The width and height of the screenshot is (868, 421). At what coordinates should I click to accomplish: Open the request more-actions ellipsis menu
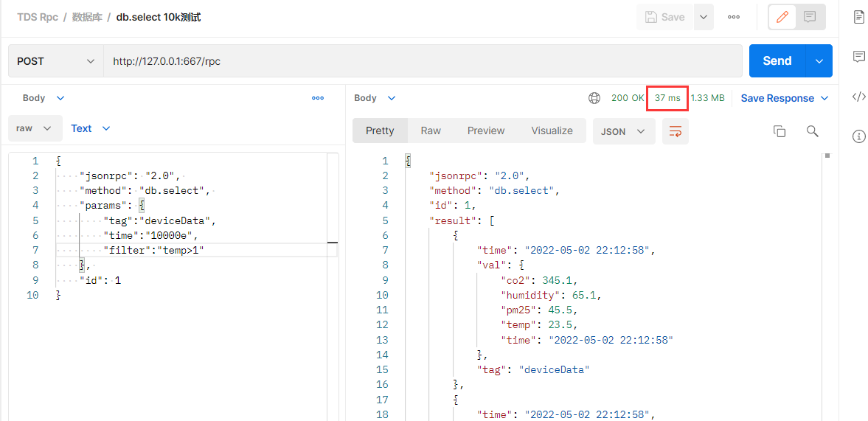coord(734,17)
